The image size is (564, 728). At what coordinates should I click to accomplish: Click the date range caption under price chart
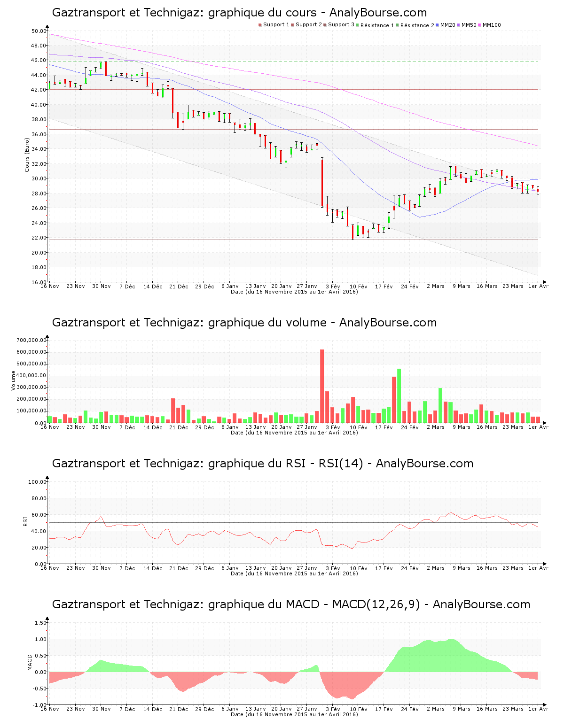[x=294, y=292]
